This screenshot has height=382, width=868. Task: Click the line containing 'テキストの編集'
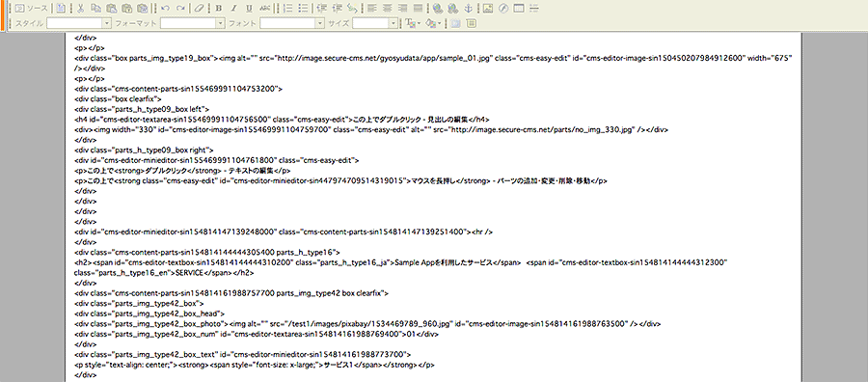coord(182,171)
